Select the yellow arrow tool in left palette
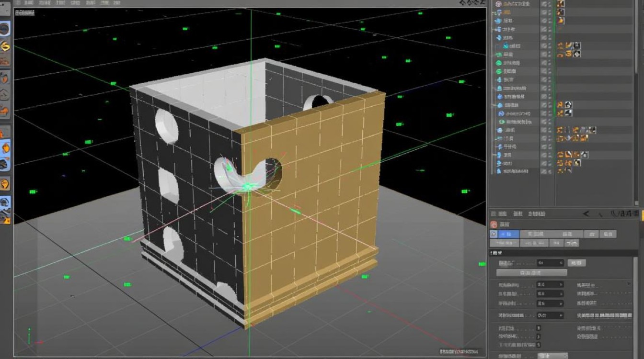Image resolution: width=644 pixels, height=359 pixels. [5, 46]
